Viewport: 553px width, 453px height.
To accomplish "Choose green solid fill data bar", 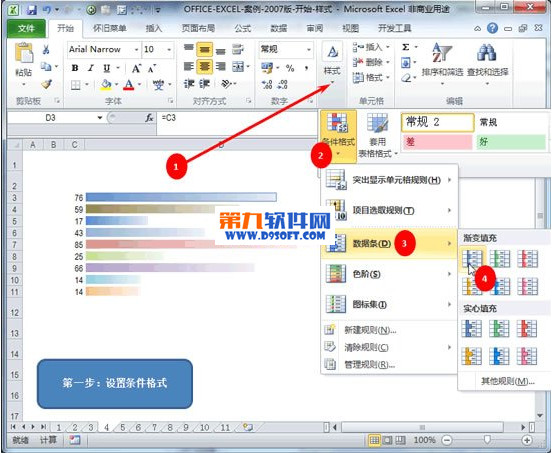I will click(499, 328).
